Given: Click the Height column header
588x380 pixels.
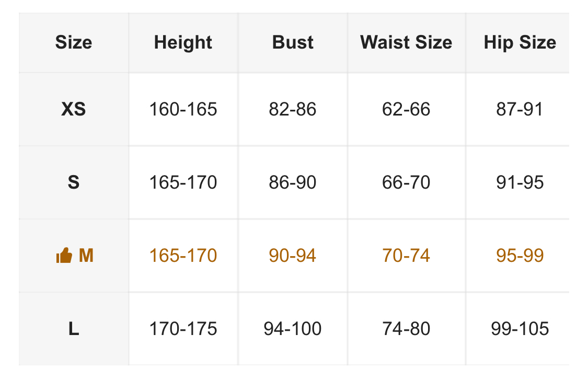Looking at the screenshot, I should click(183, 42).
